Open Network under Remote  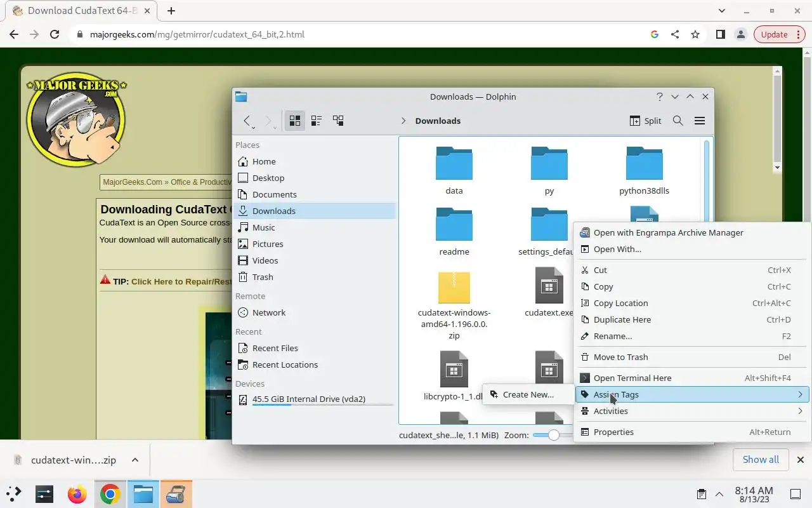315,312
